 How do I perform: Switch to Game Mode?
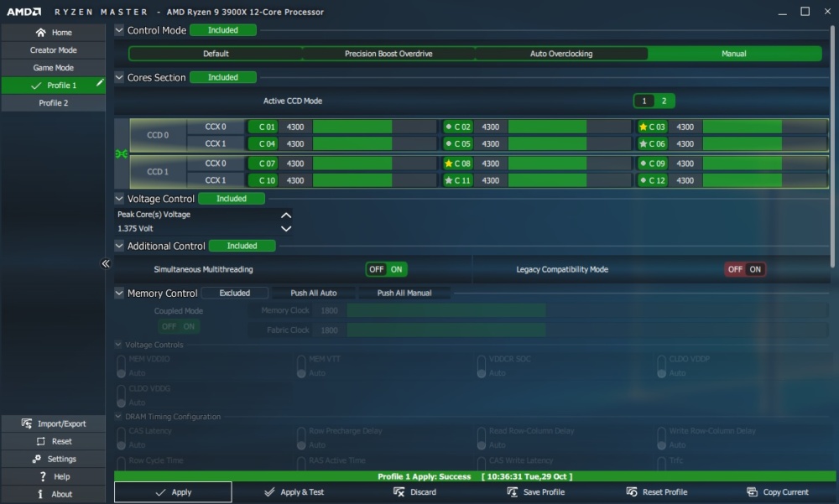(54, 67)
